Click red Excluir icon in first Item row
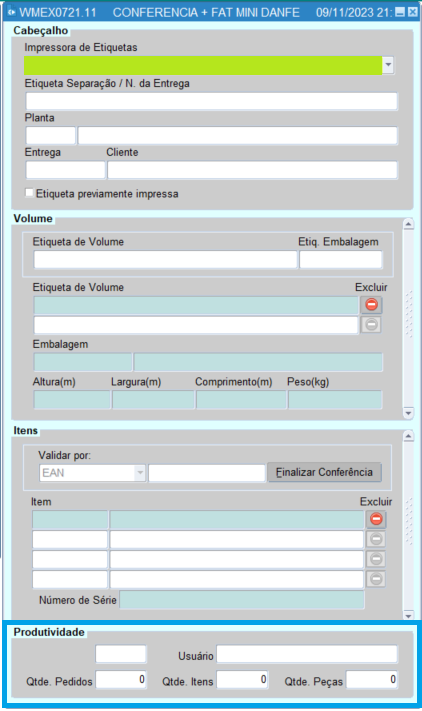422x711 pixels. [x=376, y=519]
